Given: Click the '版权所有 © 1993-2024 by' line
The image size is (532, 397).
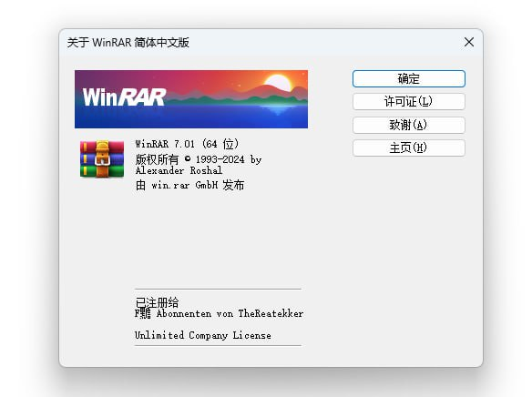Looking at the screenshot, I should (199, 159).
